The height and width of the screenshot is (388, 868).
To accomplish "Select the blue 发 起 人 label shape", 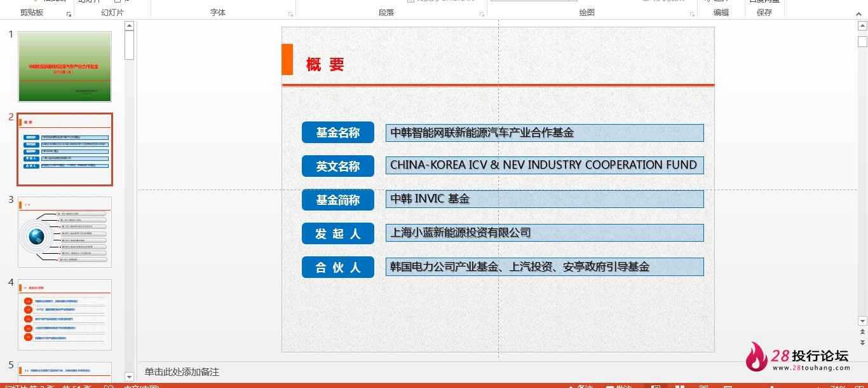I will tap(338, 233).
